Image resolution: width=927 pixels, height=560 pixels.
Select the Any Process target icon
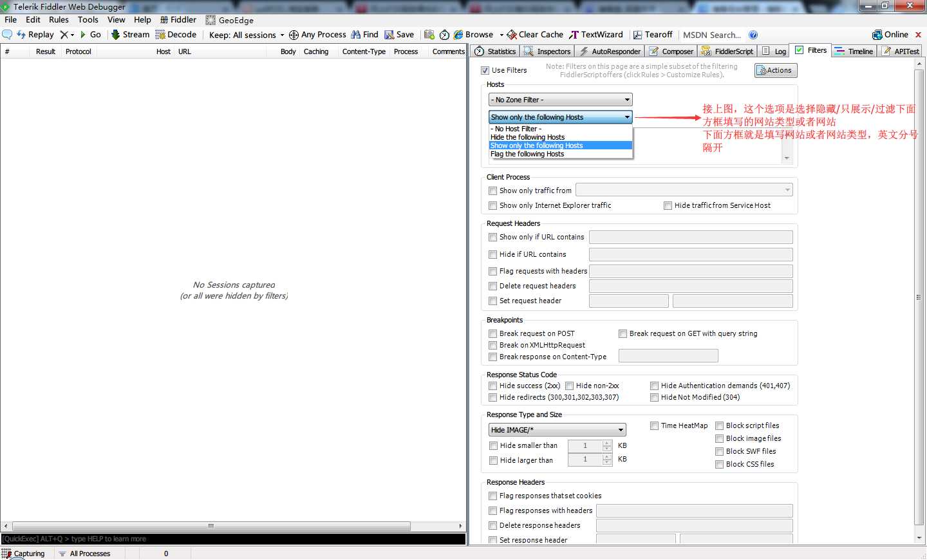point(294,35)
